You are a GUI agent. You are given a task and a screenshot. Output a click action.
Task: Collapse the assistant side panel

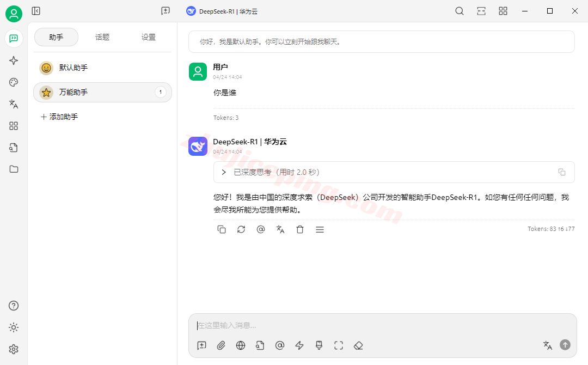(36, 11)
